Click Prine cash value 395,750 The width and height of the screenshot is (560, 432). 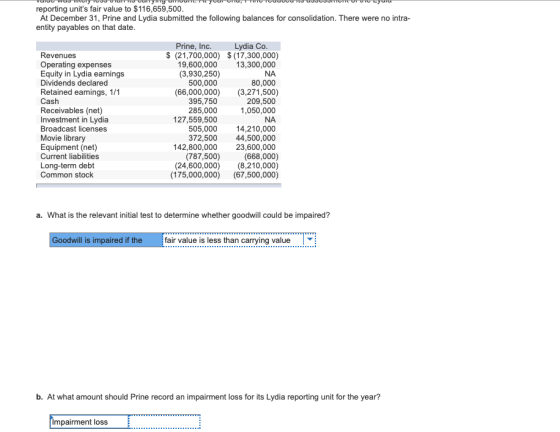202,101
